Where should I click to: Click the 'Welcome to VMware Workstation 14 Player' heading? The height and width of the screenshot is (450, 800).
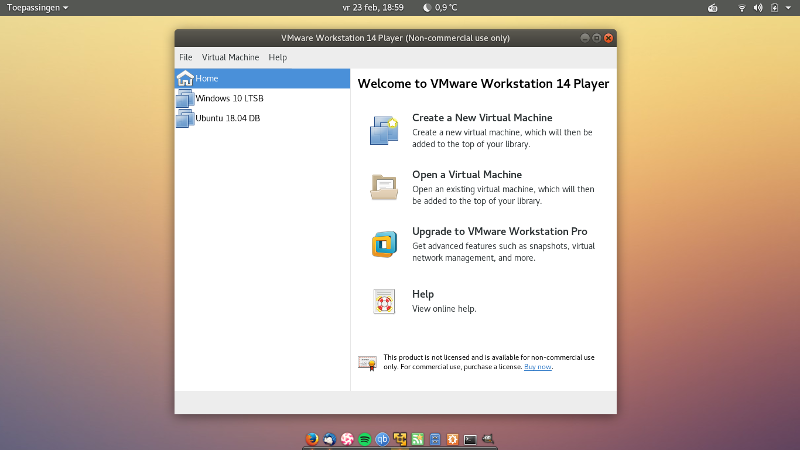[x=483, y=84]
